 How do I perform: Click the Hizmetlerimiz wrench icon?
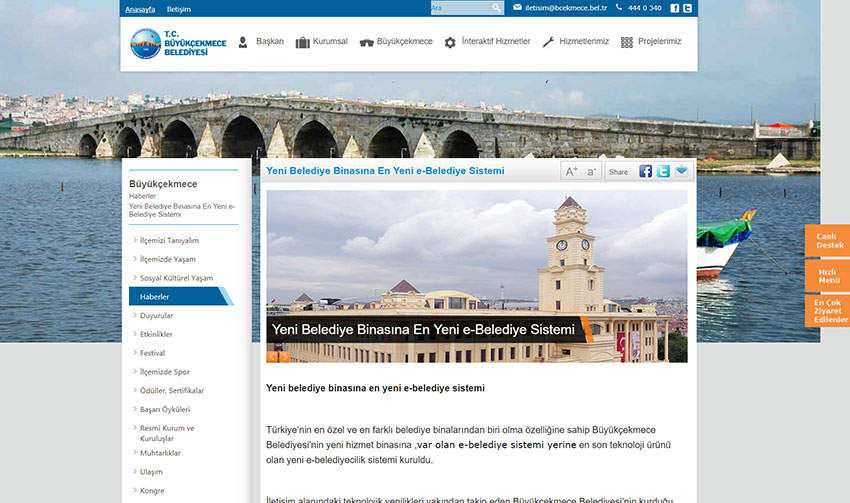point(548,42)
